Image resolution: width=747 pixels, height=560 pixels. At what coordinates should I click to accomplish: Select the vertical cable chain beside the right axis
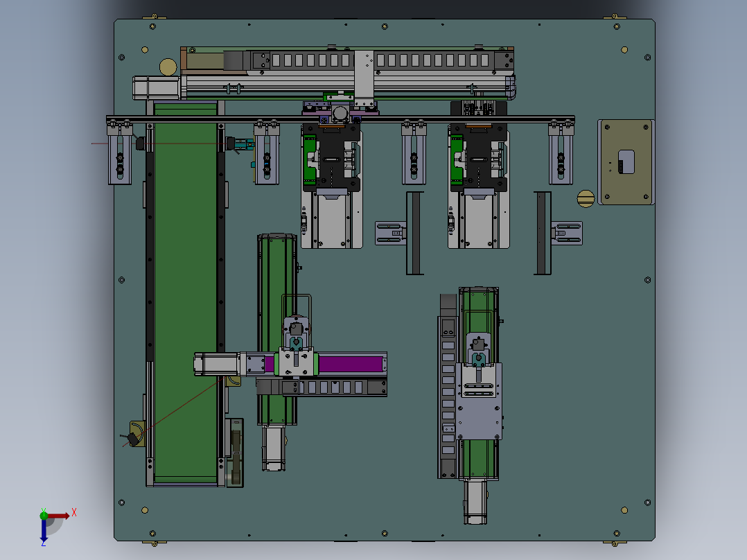[x=448, y=387]
